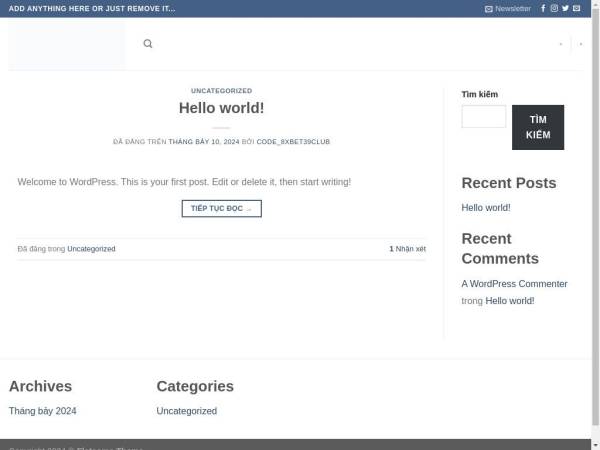Open author link code_8xbet39club
The width and height of the screenshot is (600, 450).
tap(293, 142)
